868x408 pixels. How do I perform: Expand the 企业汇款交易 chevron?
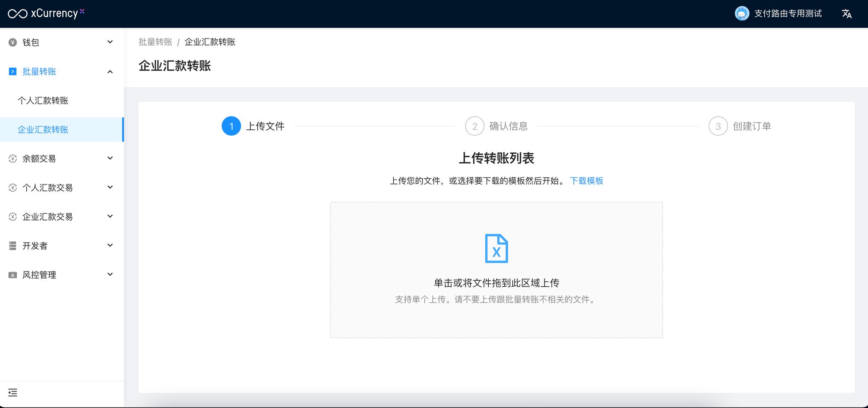(110, 216)
